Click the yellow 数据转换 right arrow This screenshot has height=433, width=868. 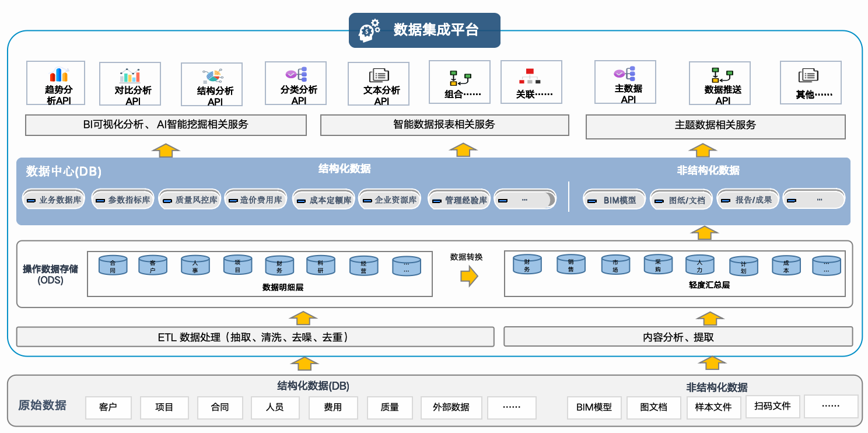469,276
